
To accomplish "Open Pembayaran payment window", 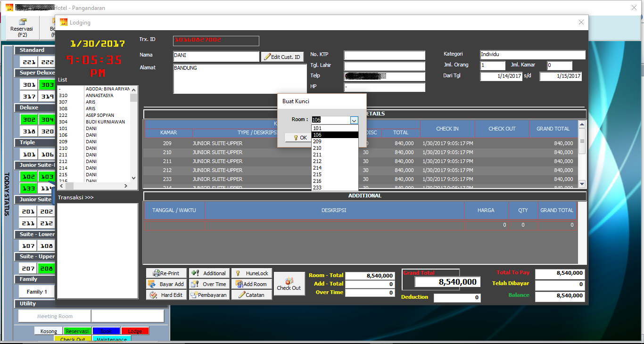I will [209, 295].
